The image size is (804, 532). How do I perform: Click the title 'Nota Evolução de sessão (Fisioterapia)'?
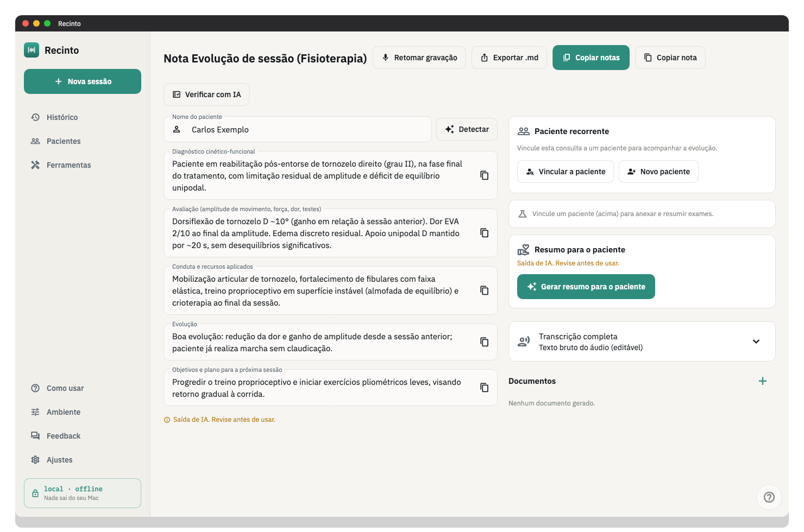point(265,58)
